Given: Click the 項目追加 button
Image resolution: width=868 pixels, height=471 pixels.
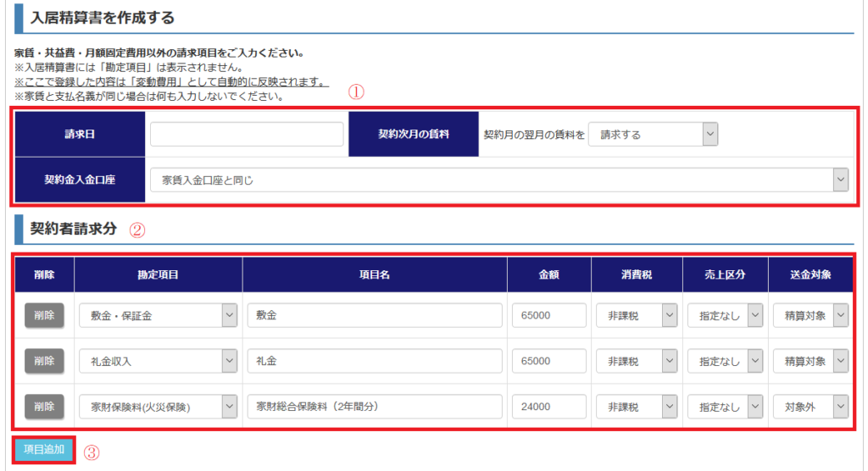Looking at the screenshot, I should (x=44, y=450).
